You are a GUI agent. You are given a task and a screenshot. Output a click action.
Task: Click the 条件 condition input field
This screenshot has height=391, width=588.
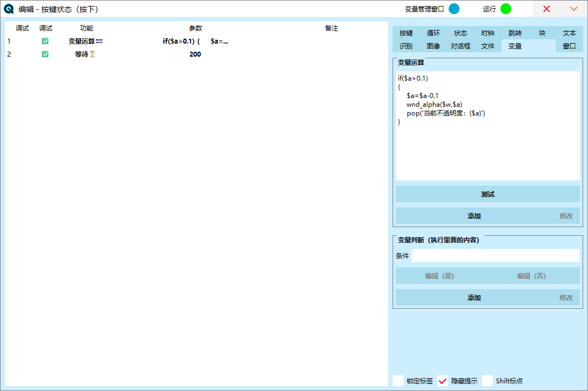click(x=495, y=256)
